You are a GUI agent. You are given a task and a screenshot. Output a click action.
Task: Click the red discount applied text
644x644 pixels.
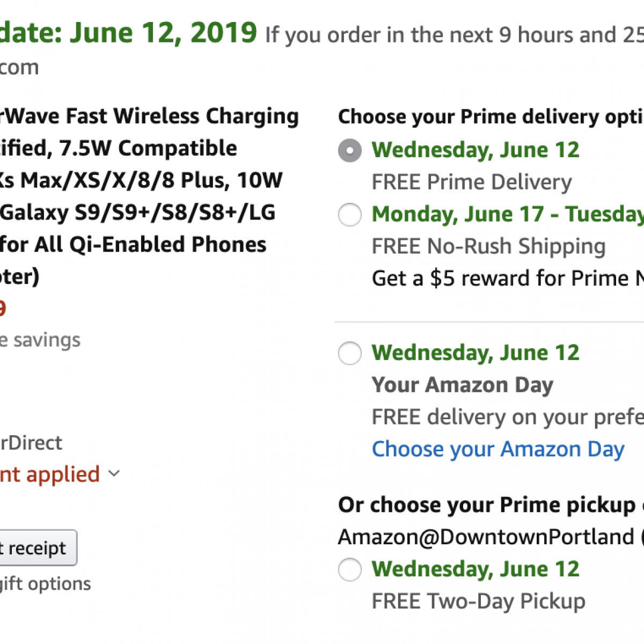49,474
